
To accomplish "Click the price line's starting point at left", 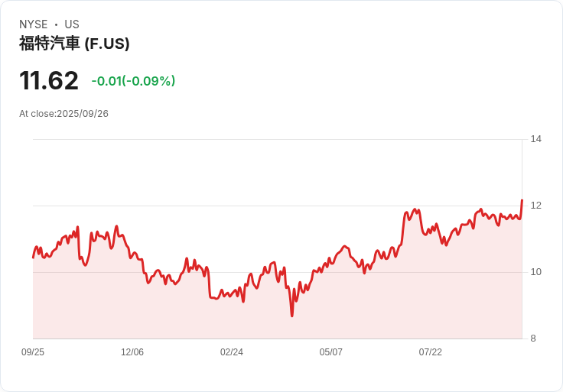I will (x=33, y=257).
